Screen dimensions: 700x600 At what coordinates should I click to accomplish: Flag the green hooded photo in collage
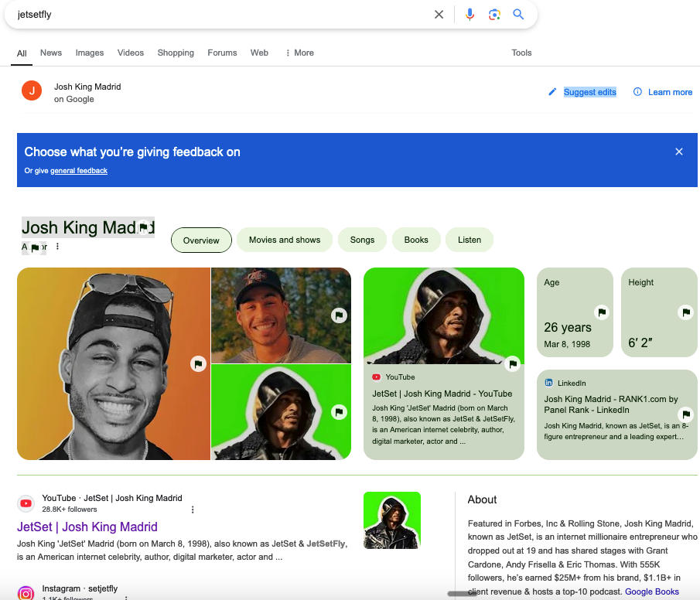[x=339, y=411]
